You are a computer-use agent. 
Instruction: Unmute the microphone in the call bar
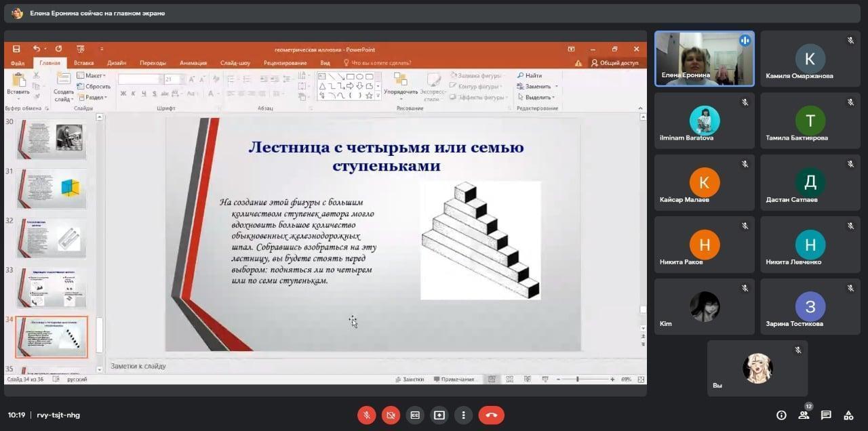[x=367, y=415]
